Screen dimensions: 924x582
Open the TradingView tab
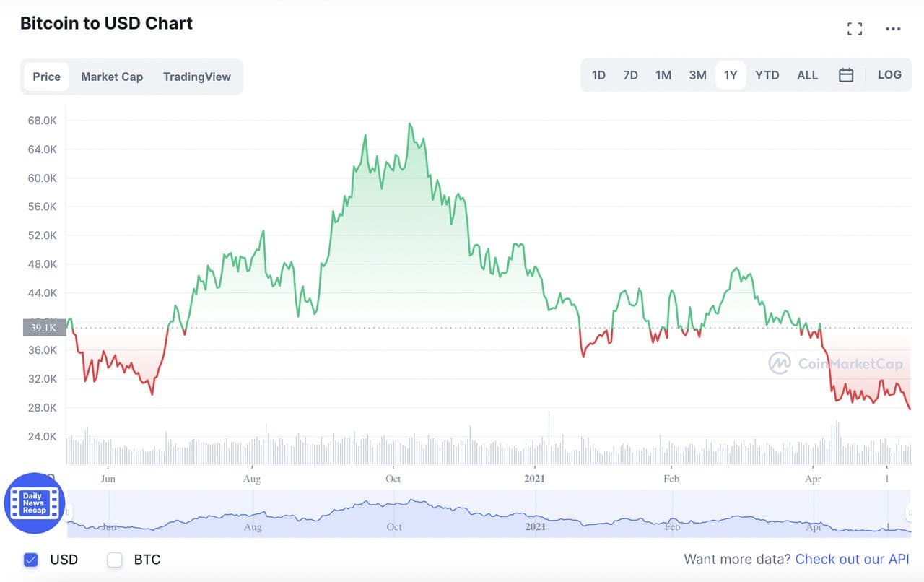point(197,77)
